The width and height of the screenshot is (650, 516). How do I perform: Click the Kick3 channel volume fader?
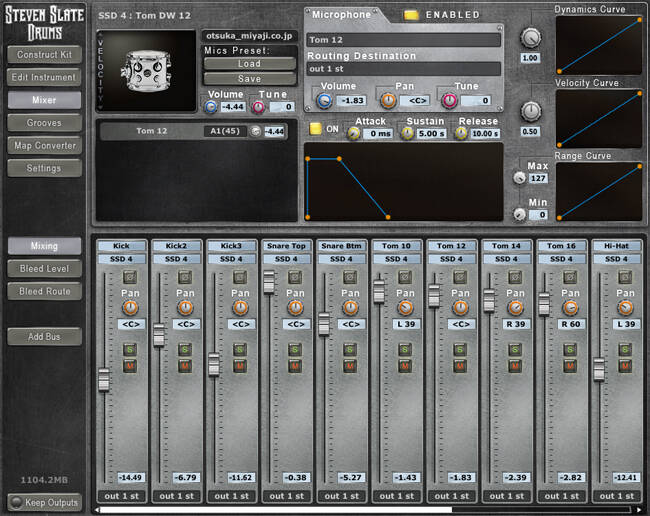(214, 364)
